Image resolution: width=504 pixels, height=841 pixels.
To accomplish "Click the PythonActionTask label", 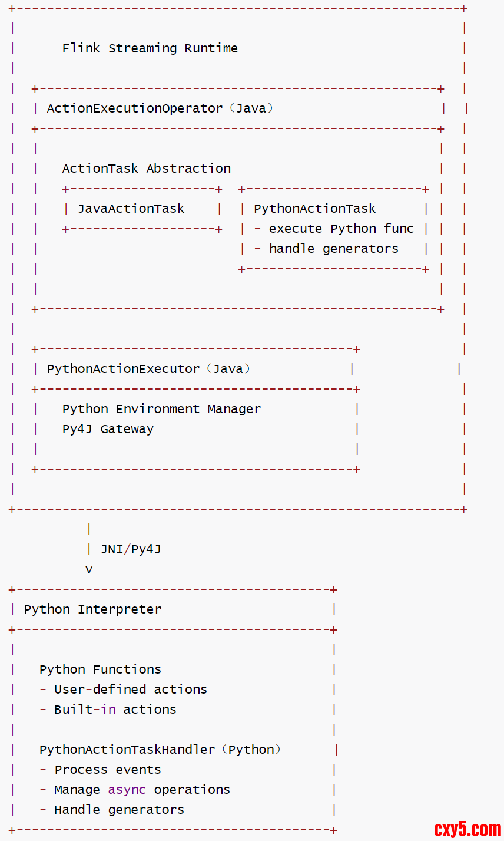I will pos(314,209).
